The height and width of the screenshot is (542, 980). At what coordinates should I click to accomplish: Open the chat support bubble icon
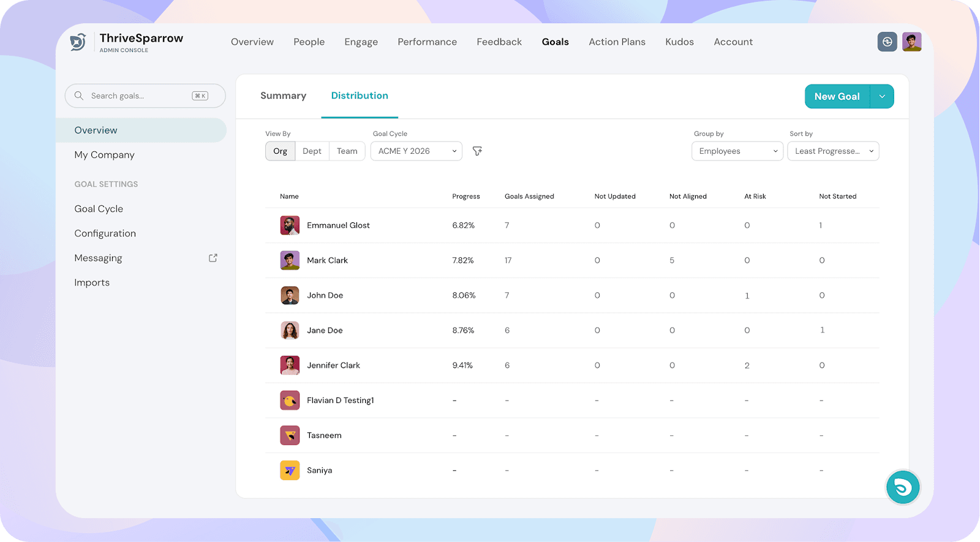(902, 487)
